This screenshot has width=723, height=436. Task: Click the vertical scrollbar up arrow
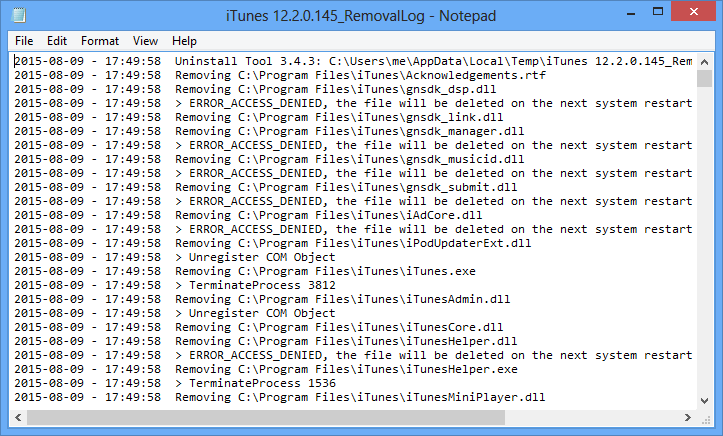click(x=704, y=61)
